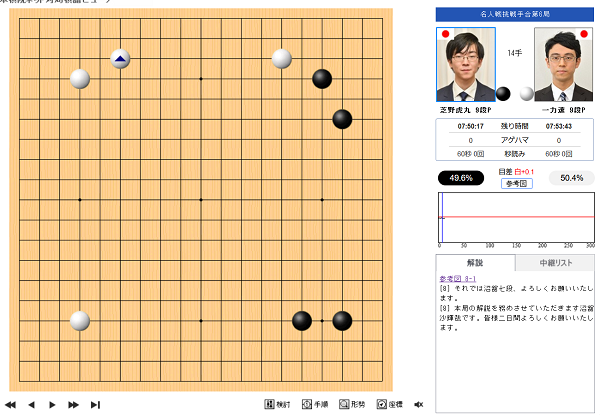Skip to the last move
The height and width of the screenshot is (415, 600).
pyautogui.click(x=95, y=404)
